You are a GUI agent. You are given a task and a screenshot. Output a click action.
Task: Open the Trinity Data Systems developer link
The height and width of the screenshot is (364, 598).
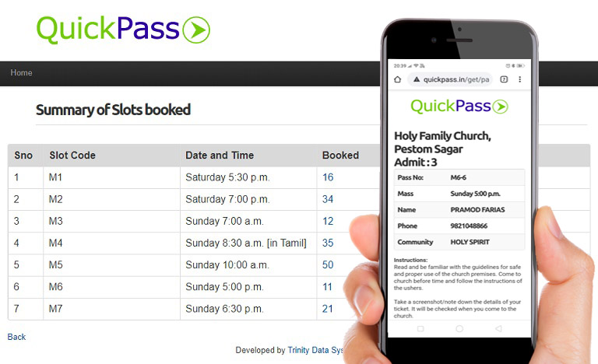(315, 350)
